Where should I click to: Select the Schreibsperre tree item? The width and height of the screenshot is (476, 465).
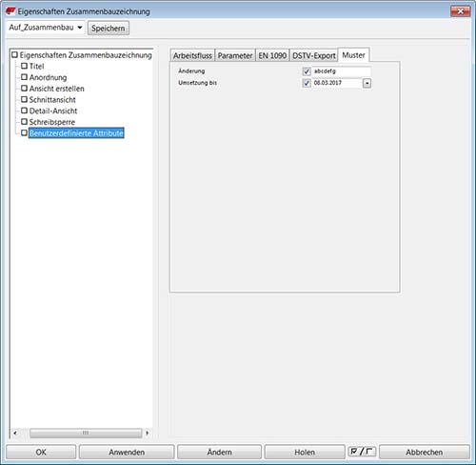coord(52,122)
